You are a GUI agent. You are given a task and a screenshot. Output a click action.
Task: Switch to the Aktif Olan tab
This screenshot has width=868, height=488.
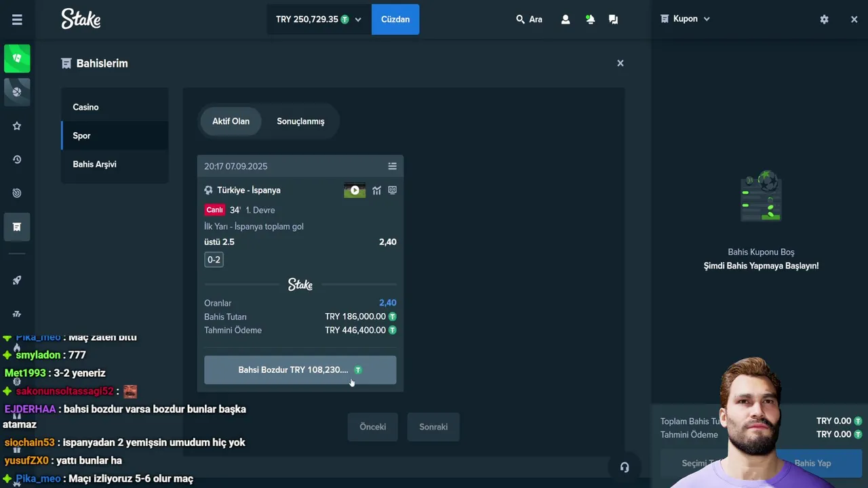[231, 121]
